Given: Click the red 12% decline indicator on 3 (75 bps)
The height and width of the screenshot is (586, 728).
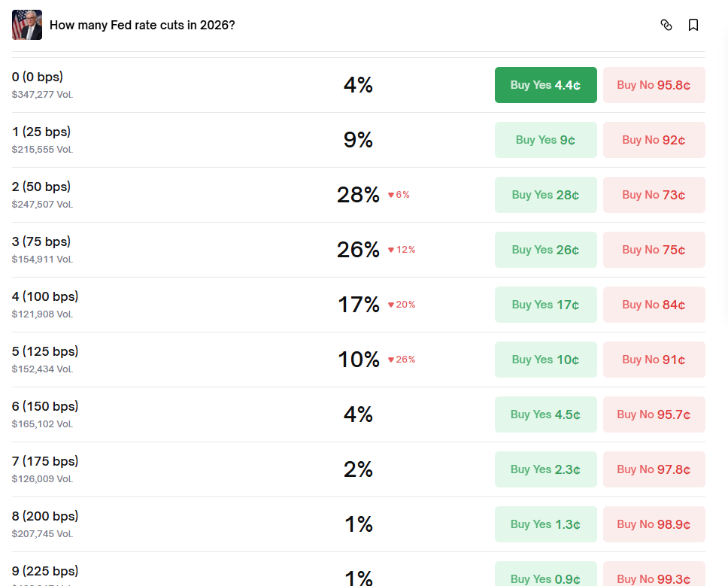Looking at the screenshot, I should click(x=401, y=249).
